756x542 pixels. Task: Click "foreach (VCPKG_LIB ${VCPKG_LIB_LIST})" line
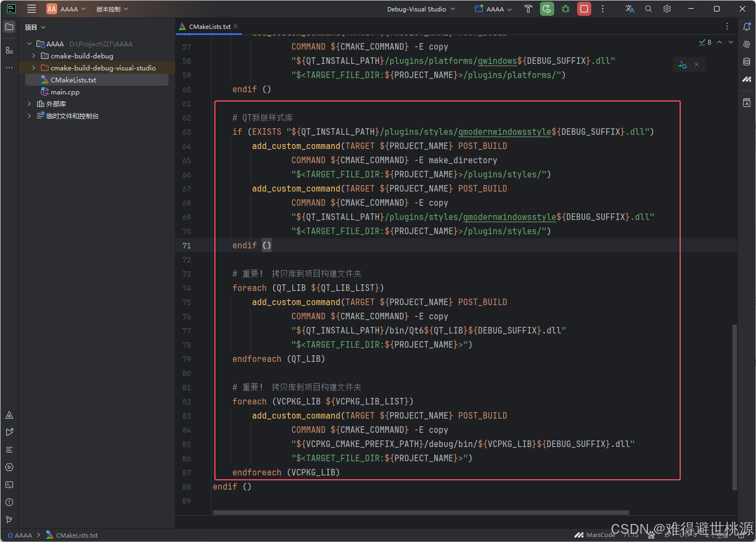point(323,402)
